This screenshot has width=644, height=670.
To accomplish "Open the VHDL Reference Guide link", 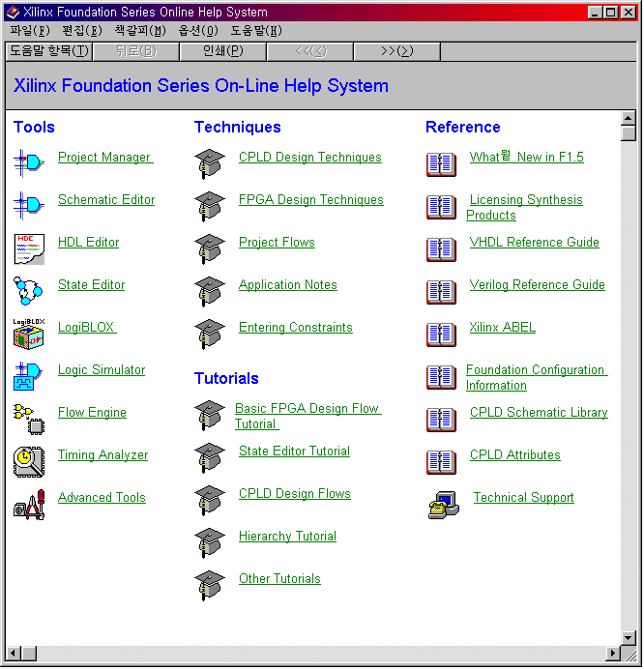I will [x=534, y=243].
